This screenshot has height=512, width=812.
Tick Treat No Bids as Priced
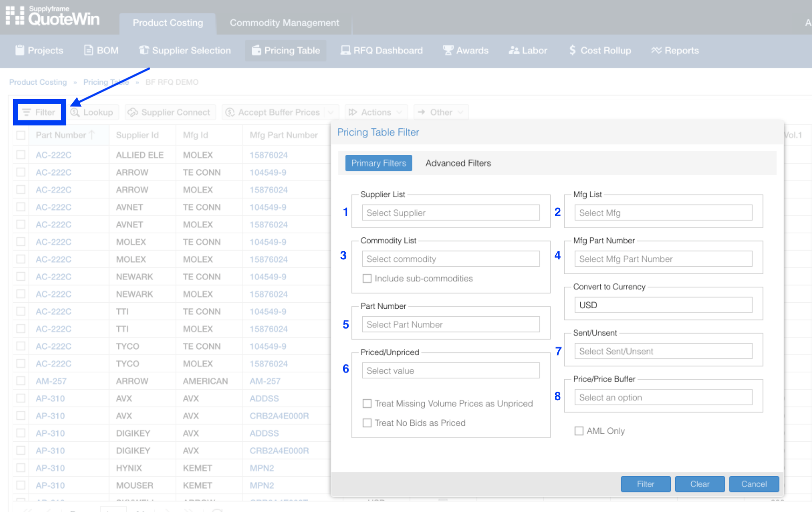367,423
